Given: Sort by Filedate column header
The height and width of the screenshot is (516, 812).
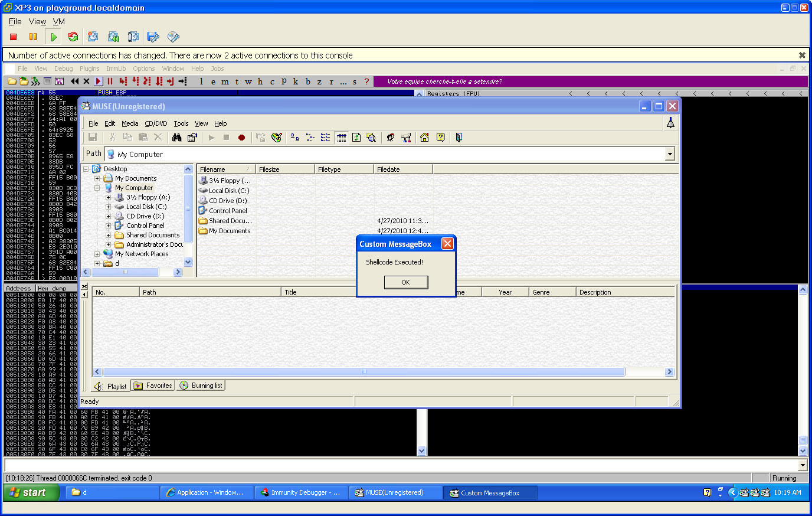Looking at the screenshot, I should (403, 169).
